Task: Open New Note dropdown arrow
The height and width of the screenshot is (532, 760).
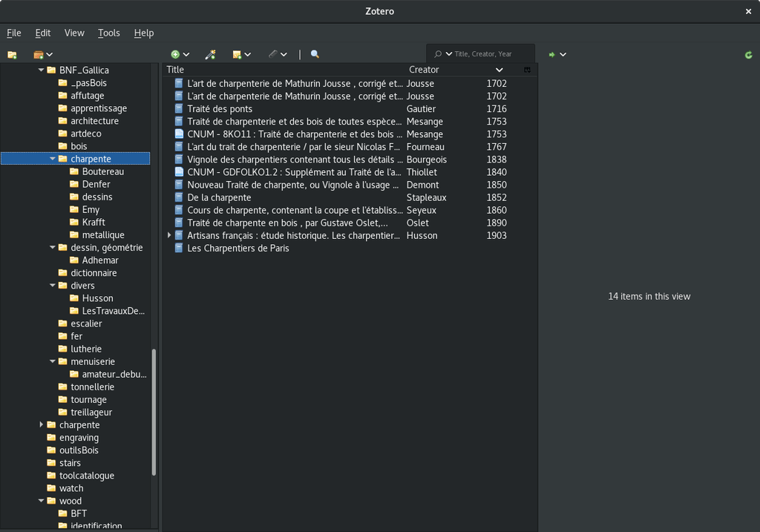Action: (248, 55)
